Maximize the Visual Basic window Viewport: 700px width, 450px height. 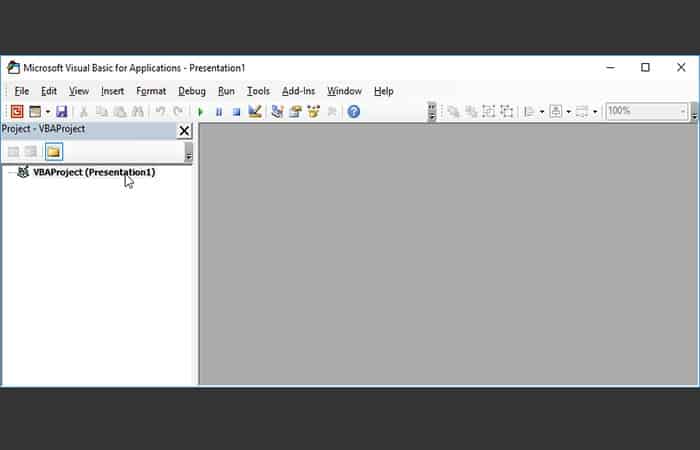tap(645, 67)
